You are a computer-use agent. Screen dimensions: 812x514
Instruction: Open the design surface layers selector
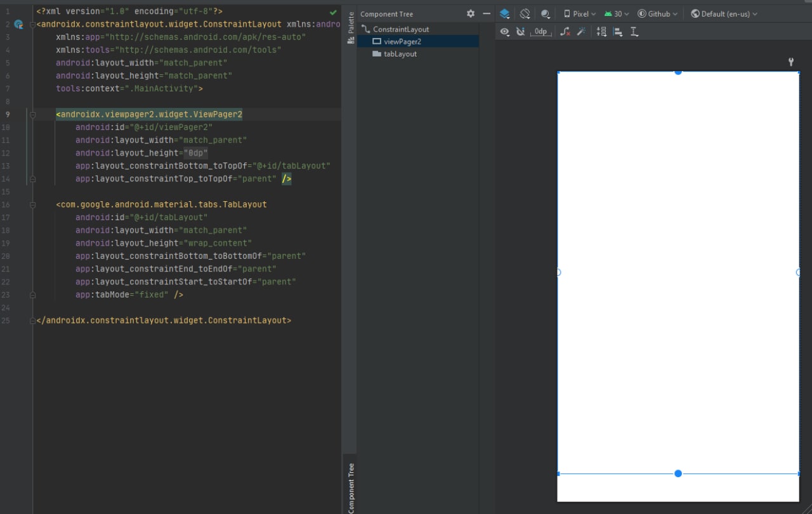(504, 13)
